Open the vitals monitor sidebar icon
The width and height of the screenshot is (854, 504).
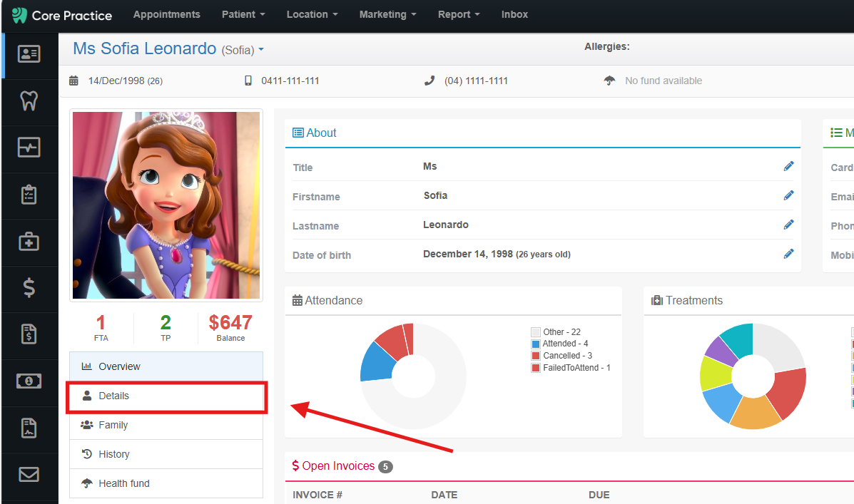tap(29, 148)
